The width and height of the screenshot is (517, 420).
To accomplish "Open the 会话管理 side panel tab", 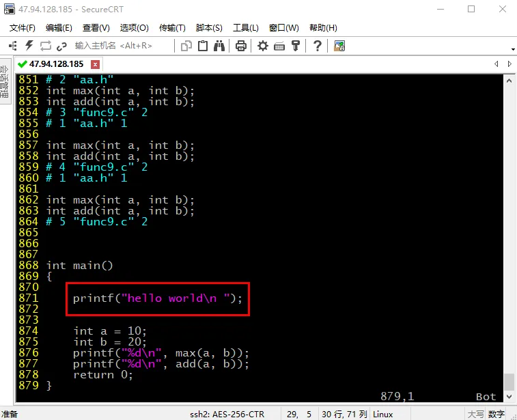I will (x=5, y=81).
